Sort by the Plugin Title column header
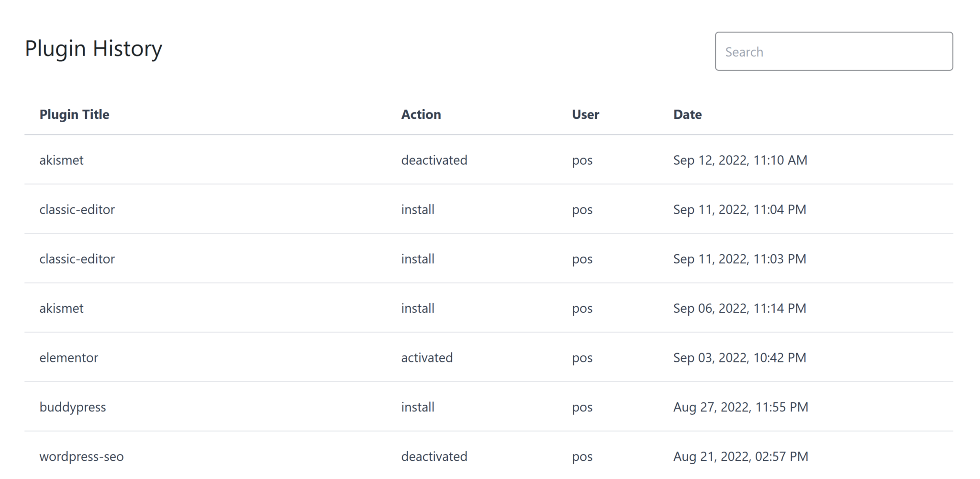Viewport: 980px width, 479px height. (74, 114)
